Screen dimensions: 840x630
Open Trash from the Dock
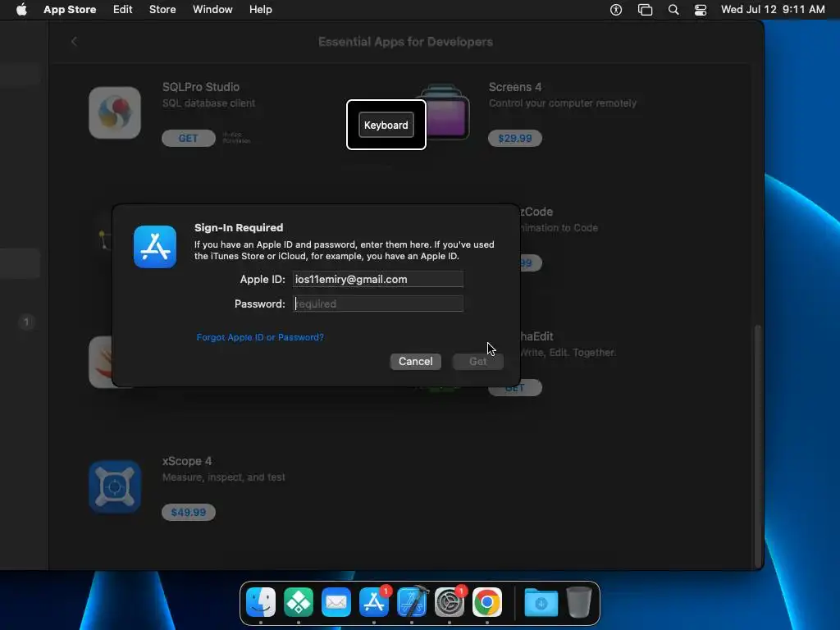pyautogui.click(x=579, y=601)
